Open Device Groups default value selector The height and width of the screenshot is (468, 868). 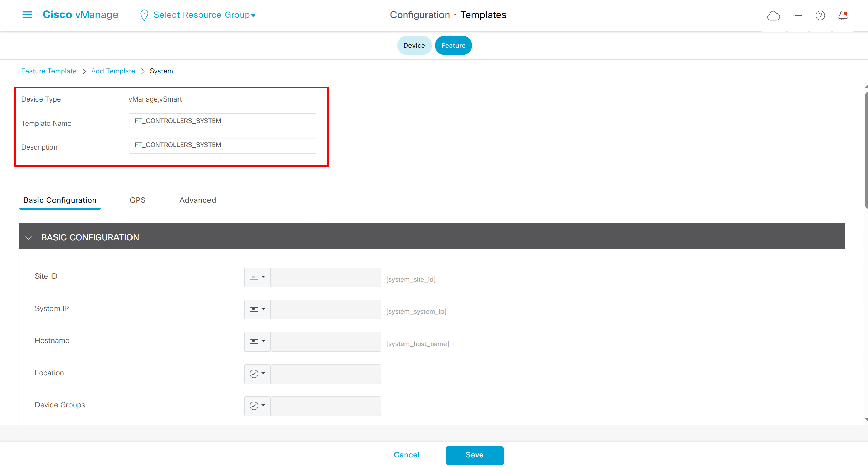pyautogui.click(x=257, y=406)
